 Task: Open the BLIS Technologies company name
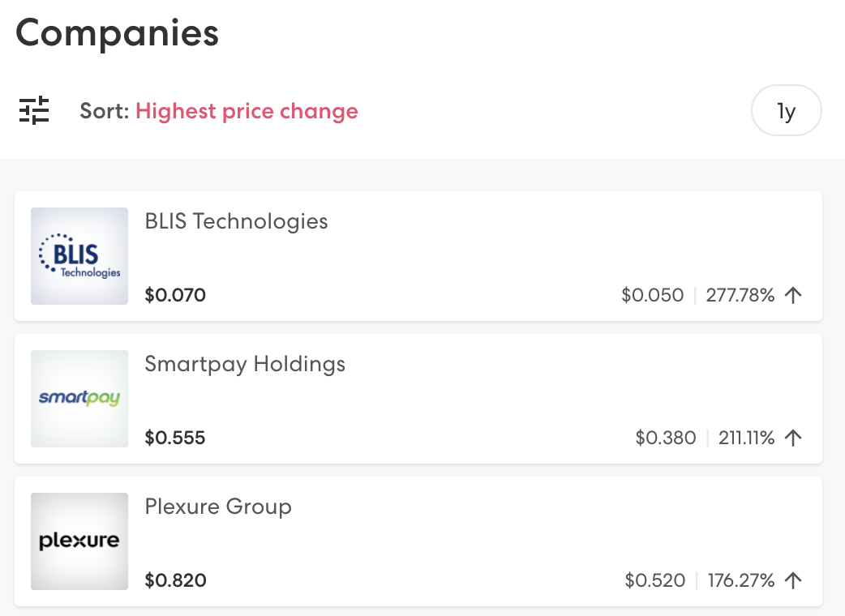click(236, 221)
